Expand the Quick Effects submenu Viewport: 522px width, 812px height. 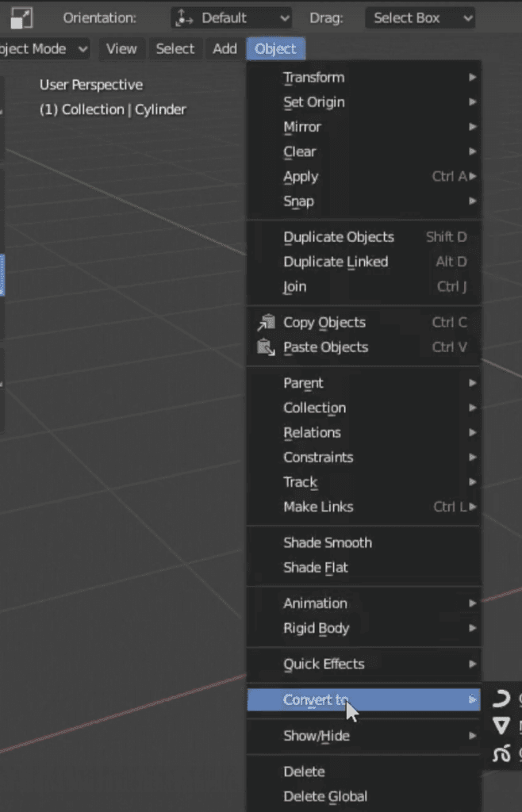(x=364, y=664)
